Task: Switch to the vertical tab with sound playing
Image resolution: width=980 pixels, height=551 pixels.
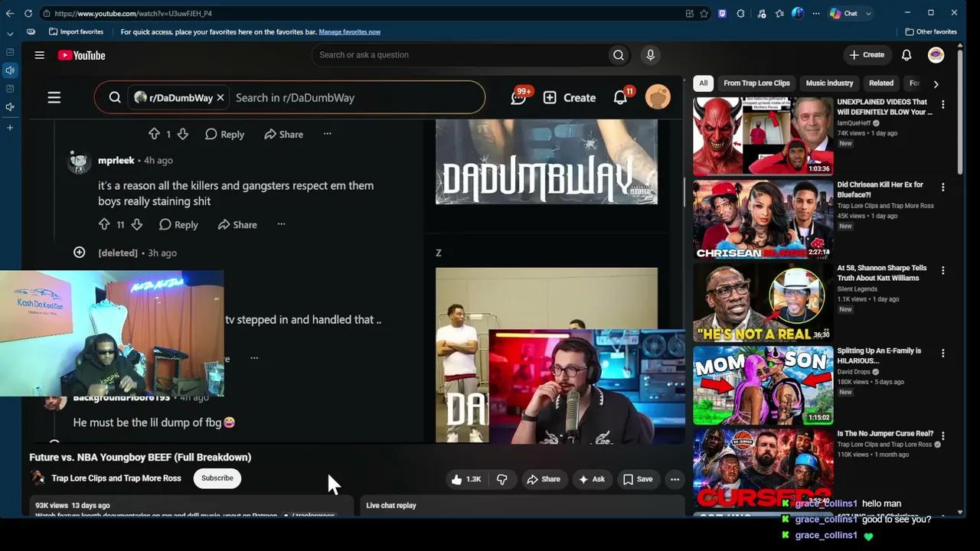Action: (x=10, y=70)
